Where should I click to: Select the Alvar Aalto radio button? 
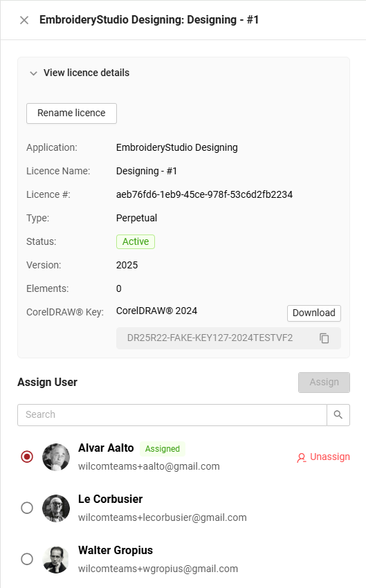click(27, 457)
